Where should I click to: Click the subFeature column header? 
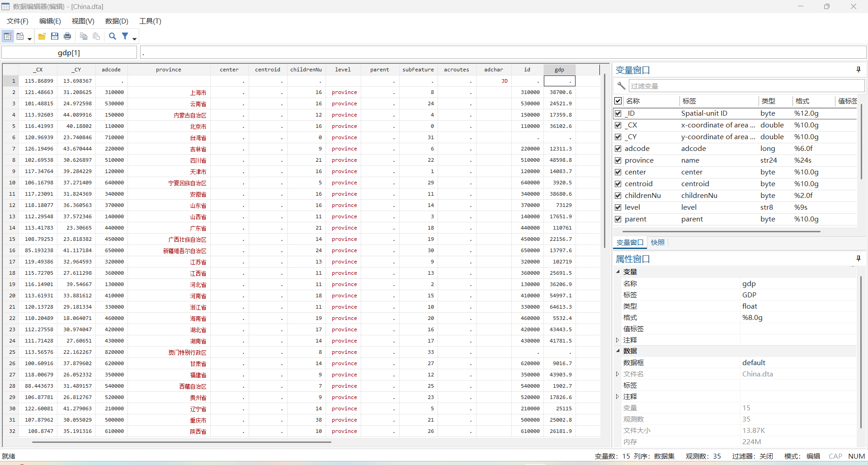tap(418, 70)
